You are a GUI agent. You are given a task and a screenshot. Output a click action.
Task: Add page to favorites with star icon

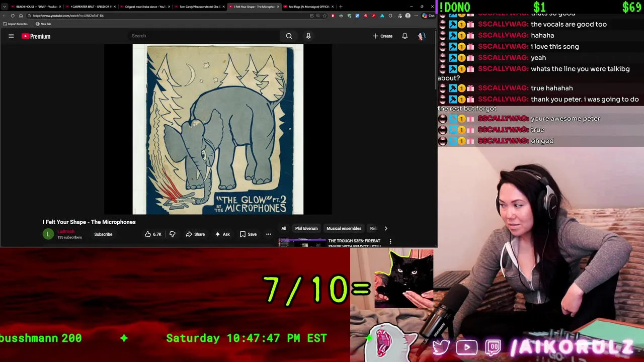coord(325,16)
